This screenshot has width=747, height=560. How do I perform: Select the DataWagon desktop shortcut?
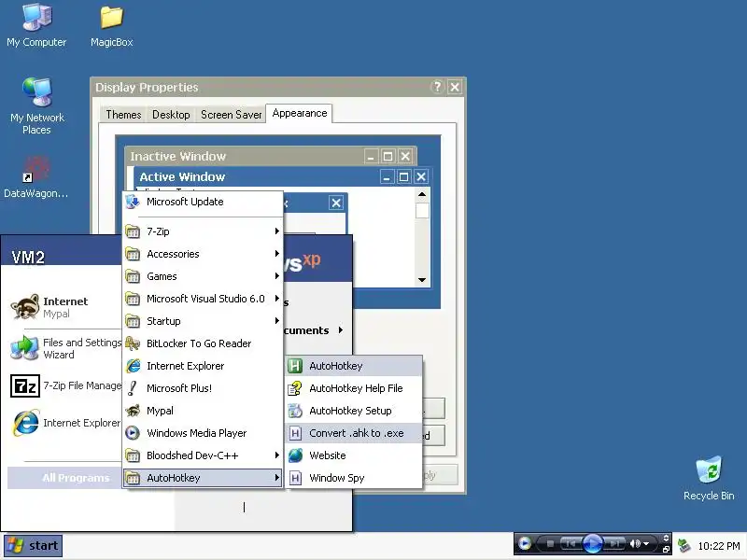click(35, 177)
